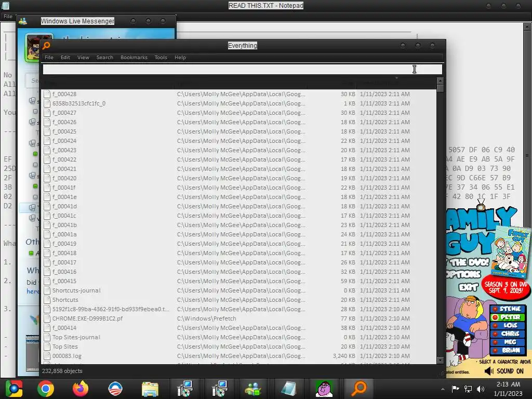This screenshot has width=532, height=399.
Task: Open the Help menu in Everything
Action: 180,57
